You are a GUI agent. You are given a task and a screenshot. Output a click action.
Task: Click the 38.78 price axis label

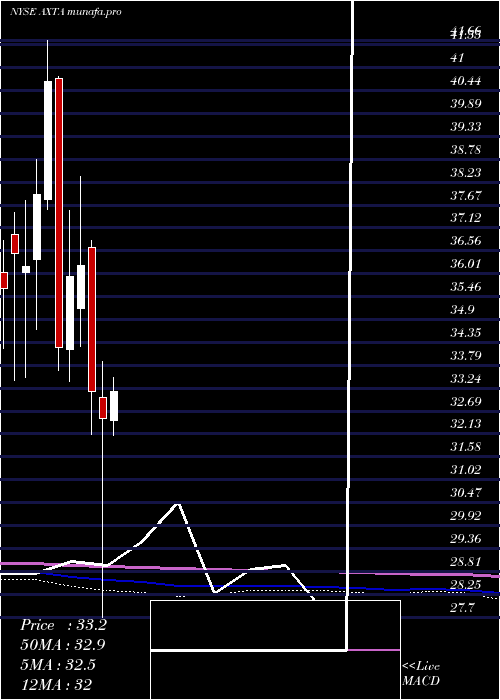click(466, 149)
